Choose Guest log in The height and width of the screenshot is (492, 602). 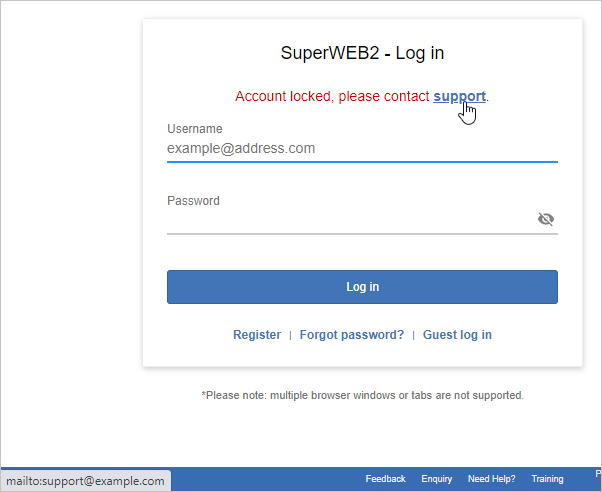point(457,335)
